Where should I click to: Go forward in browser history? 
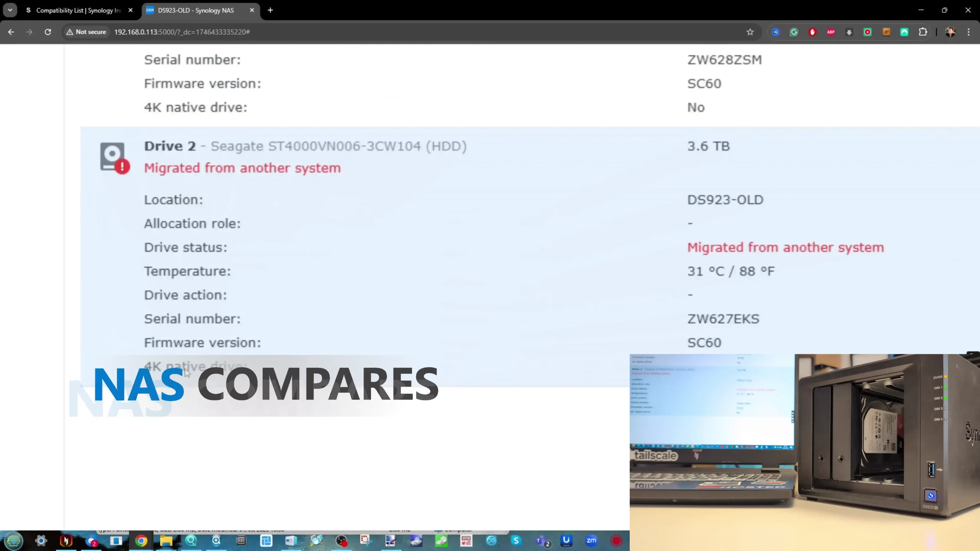click(29, 32)
